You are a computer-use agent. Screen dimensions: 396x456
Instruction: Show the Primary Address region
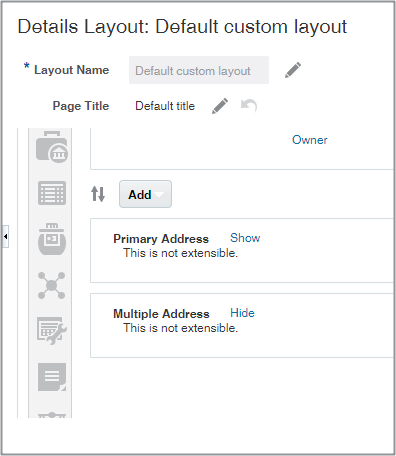[245, 238]
